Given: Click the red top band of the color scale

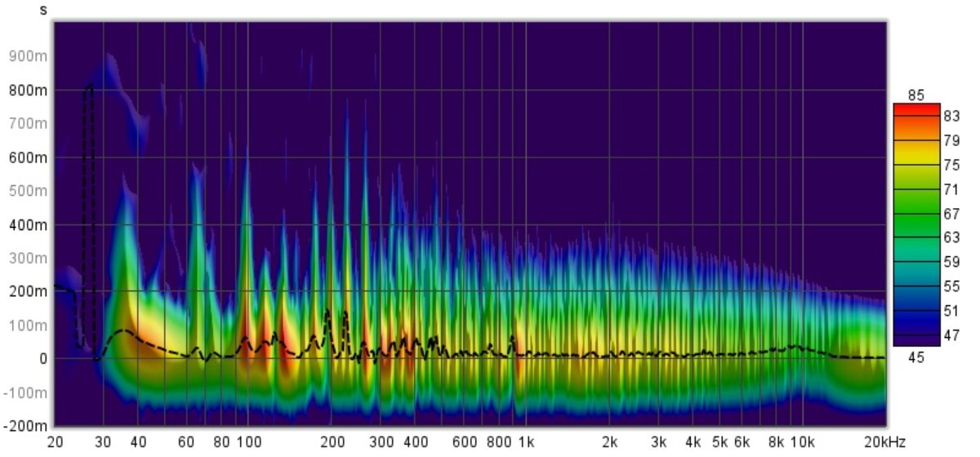Looking at the screenshot, I should point(916,109).
